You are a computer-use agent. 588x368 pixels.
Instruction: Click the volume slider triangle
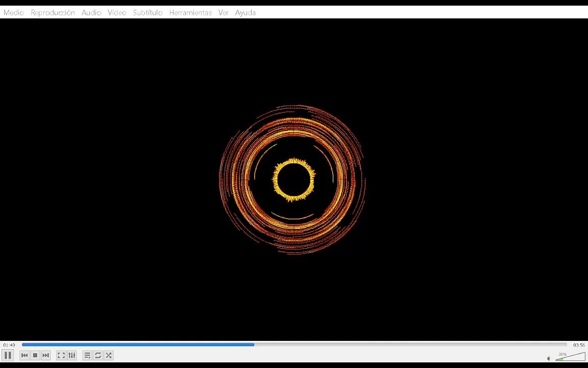pos(570,356)
